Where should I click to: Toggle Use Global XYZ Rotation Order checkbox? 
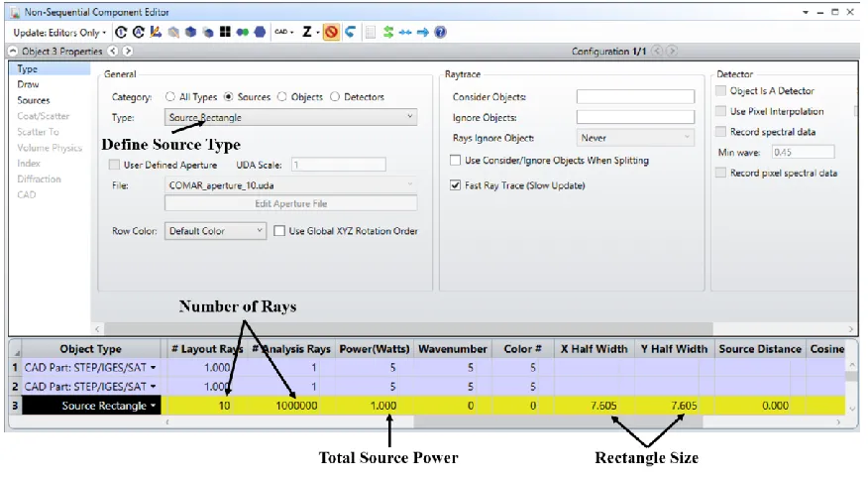tap(279, 231)
